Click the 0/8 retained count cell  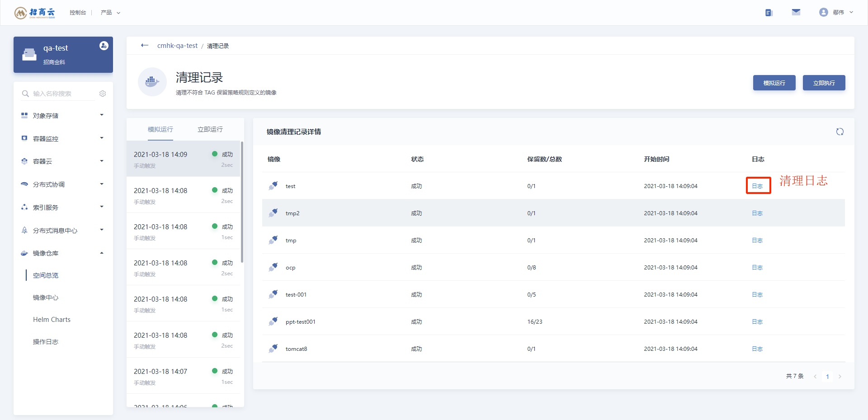(x=532, y=267)
